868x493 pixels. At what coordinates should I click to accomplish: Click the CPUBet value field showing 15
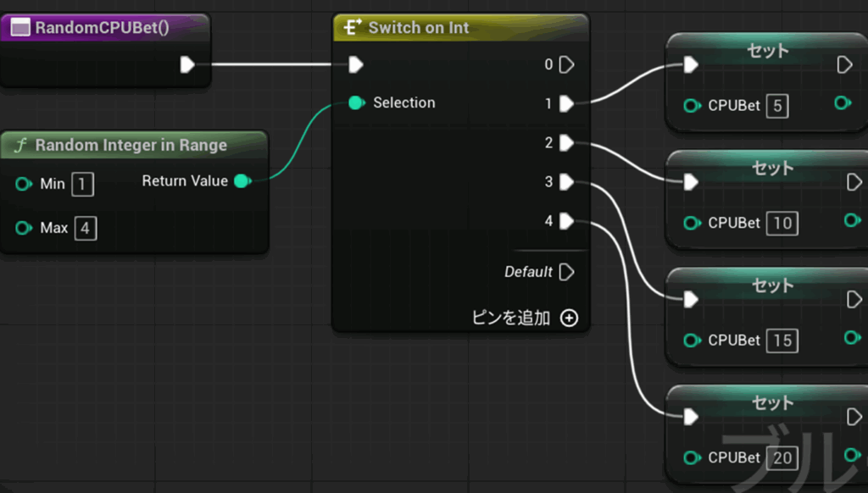(x=782, y=341)
